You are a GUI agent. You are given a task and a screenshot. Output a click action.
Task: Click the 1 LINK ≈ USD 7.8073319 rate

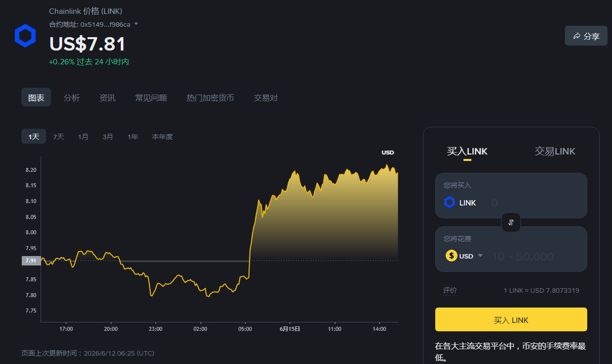point(541,290)
